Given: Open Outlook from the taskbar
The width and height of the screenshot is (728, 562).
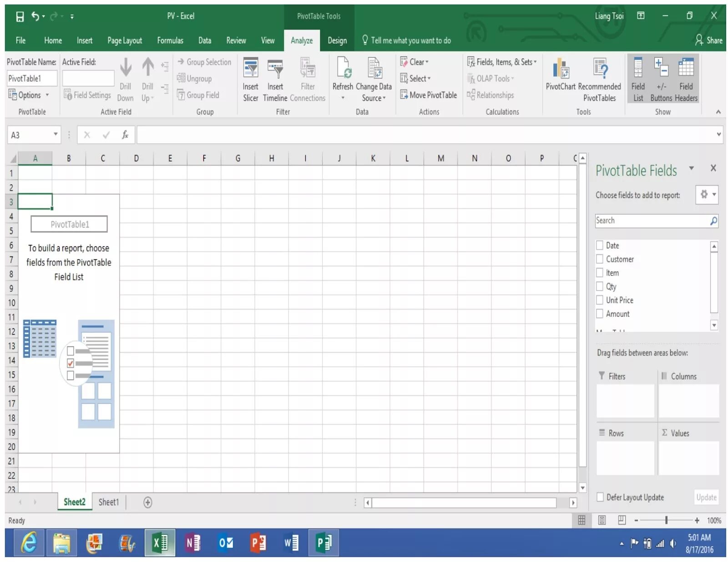Looking at the screenshot, I should (x=225, y=542).
